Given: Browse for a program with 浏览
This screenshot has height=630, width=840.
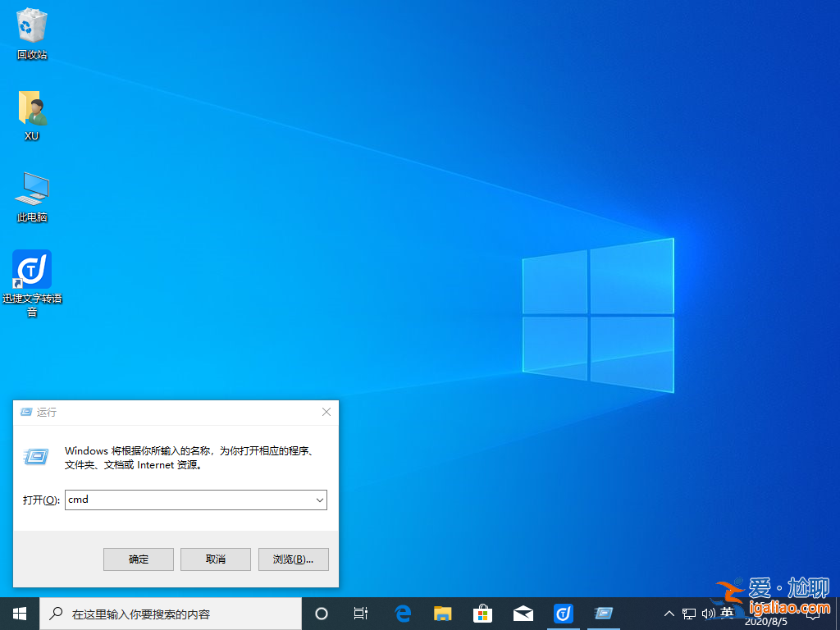Looking at the screenshot, I should click(293, 559).
